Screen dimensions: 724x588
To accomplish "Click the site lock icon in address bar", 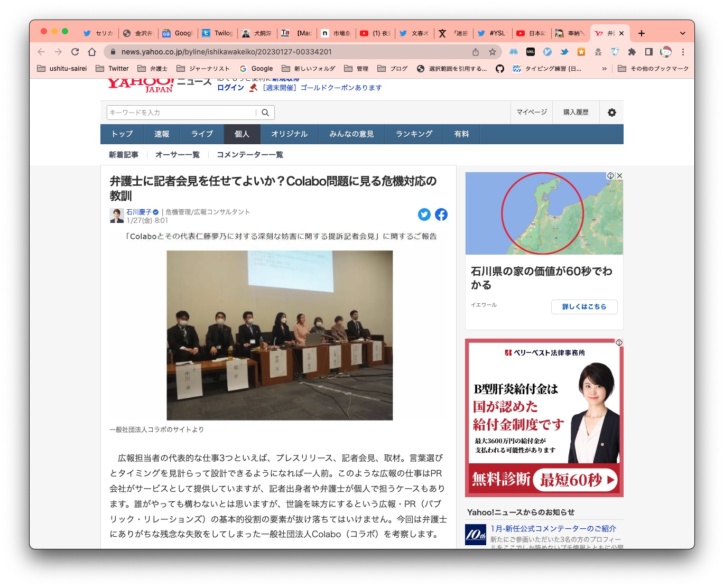I will pyautogui.click(x=113, y=52).
